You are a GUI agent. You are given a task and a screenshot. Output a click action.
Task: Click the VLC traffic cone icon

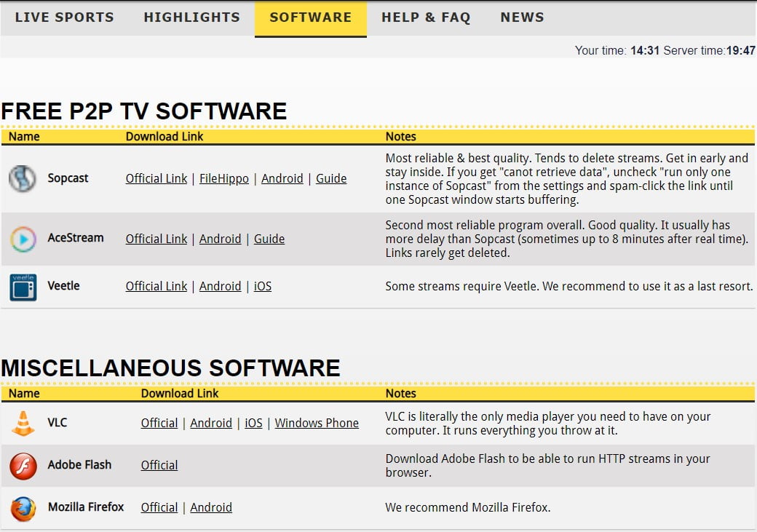[23, 424]
